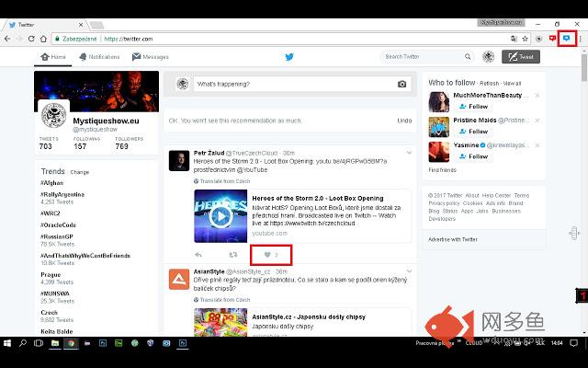Open the blue extension icon in toolbar
The width and height of the screenshot is (588, 368).
[x=567, y=39]
